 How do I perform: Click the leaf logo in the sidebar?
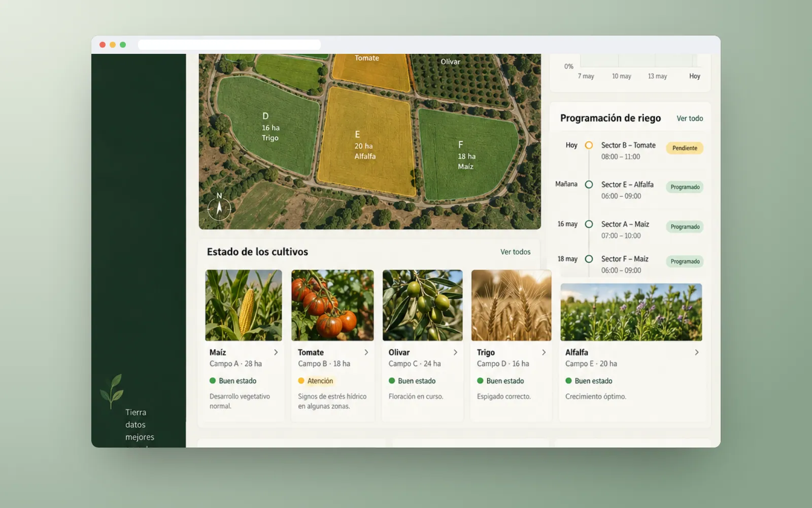click(x=112, y=391)
